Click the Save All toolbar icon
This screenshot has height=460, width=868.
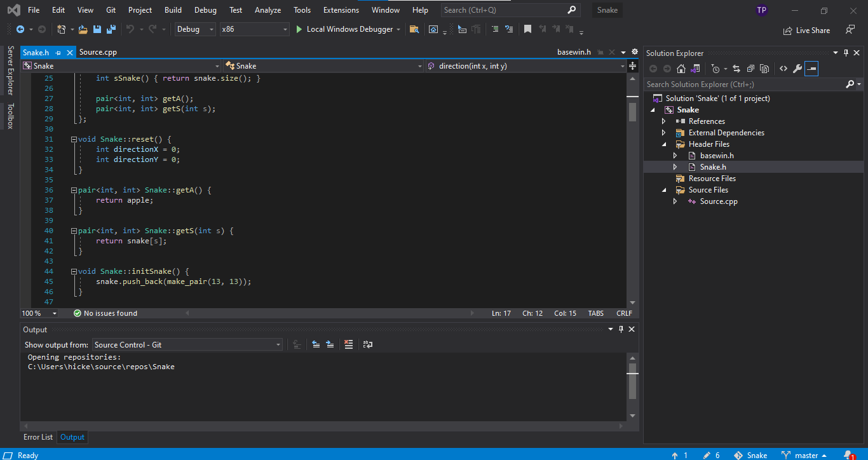click(111, 29)
